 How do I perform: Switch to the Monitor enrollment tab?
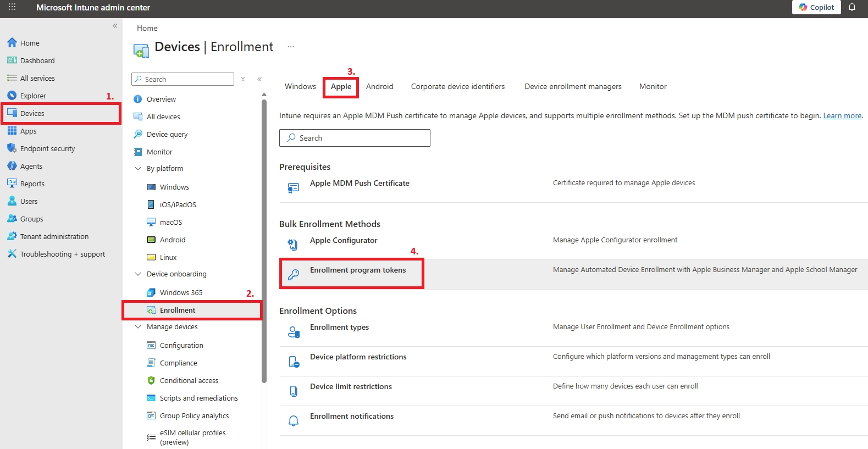[x=653, y=86]
